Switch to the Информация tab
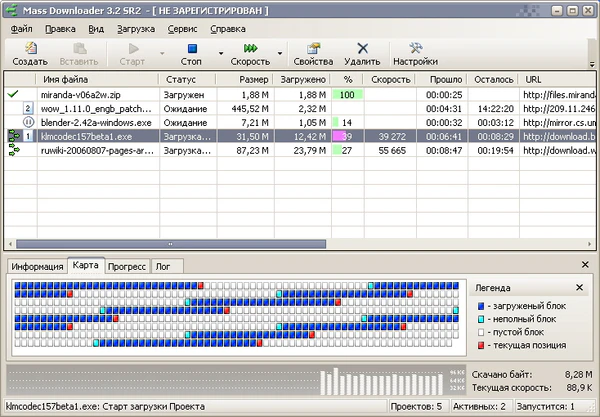600x417 pixels. 38,266
